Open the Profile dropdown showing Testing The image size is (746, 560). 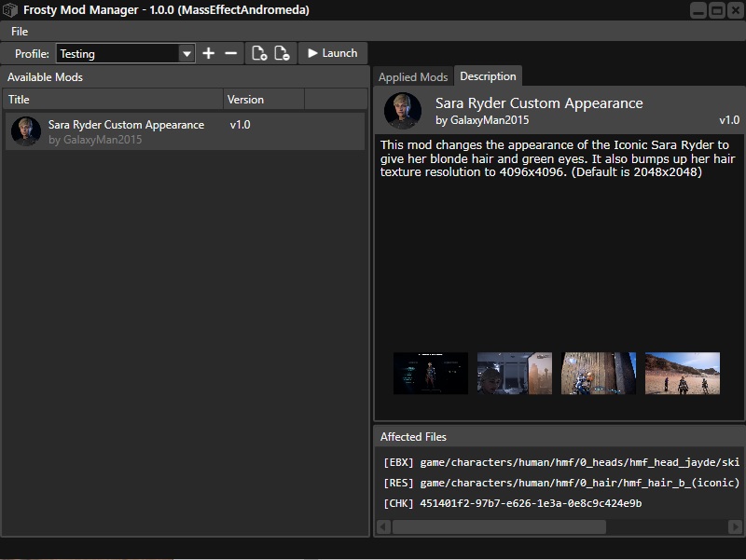(186, 54)
